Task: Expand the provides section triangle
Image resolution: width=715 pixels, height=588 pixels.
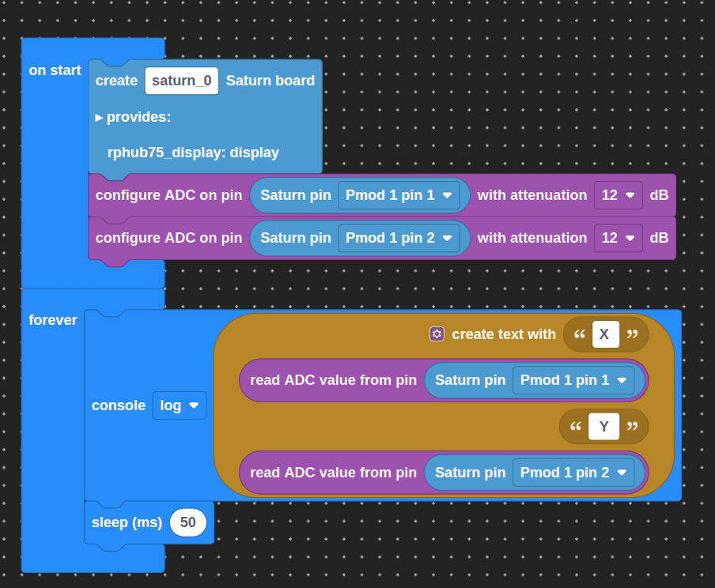Action: (99, 118)
